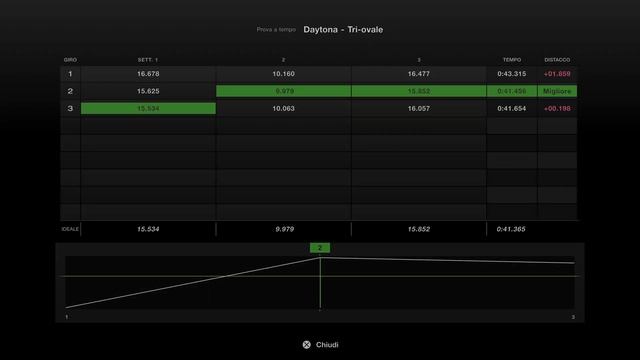The width and height of the screenshot is (640, 360).
Task: Select lap number 1 row header
Action: tap(70, 74)
